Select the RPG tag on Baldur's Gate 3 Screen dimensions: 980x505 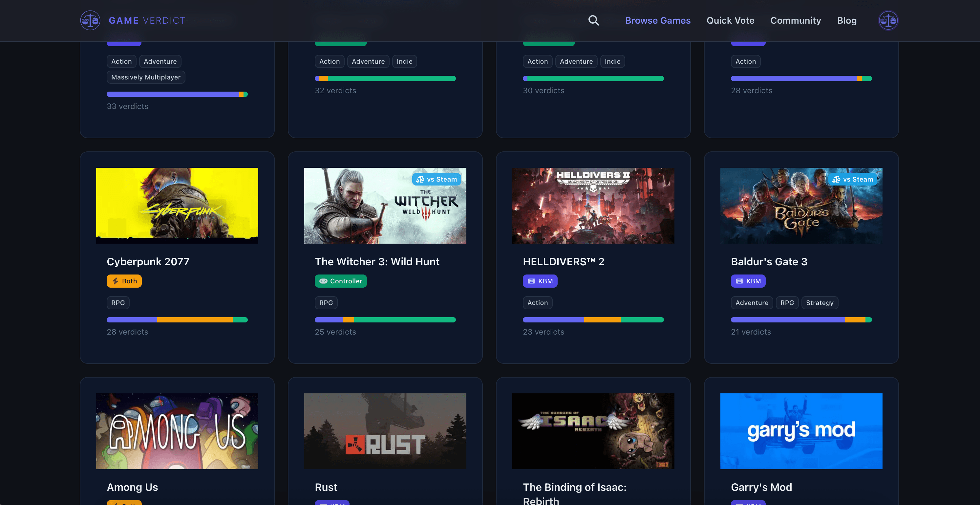pos(787,302)
